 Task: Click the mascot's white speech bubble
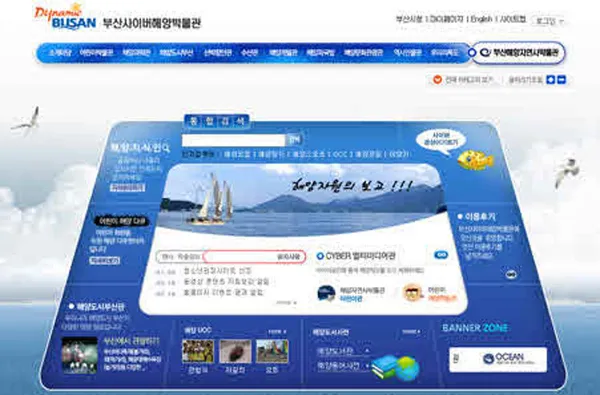pyautogui.click(x=440, y=141)
